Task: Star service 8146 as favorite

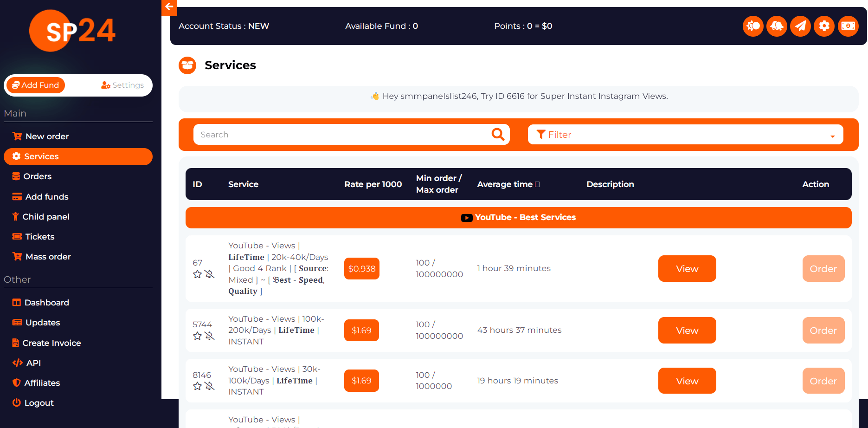Action: [x=197, y=386]
